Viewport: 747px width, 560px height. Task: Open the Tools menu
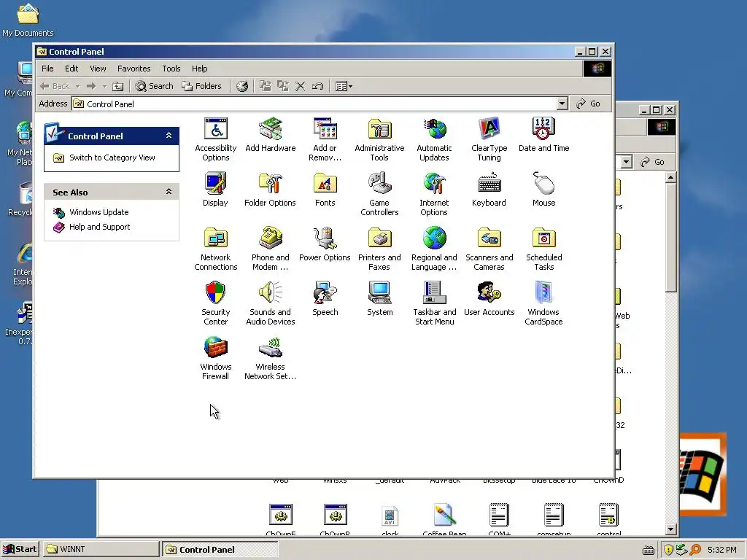(x=171, y=69)
